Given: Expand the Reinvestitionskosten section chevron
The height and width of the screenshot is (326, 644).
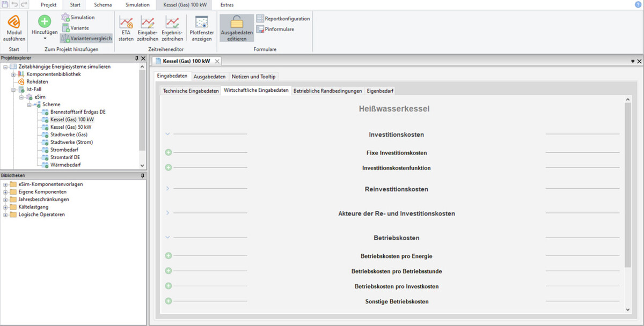Looking at the screenshot, I should pyautogui.click(x=167, y=189).
